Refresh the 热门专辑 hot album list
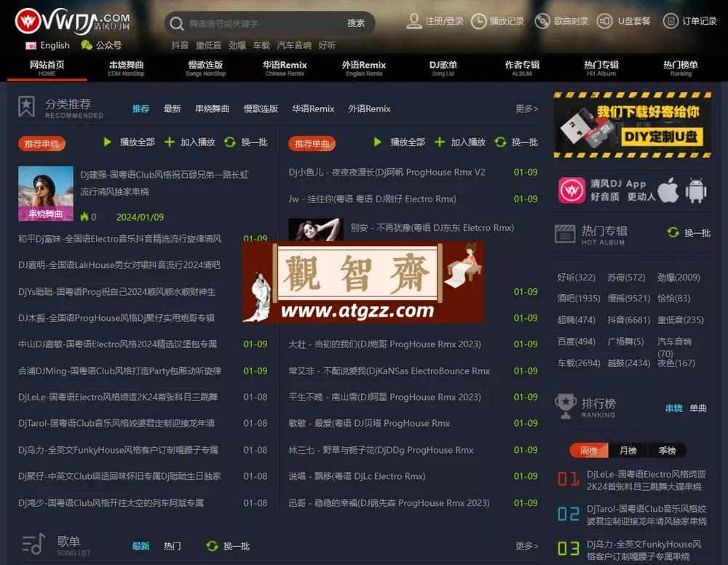The width and height of the screenshot is (728, 565). pyautogui.click(x=673, y=232)
